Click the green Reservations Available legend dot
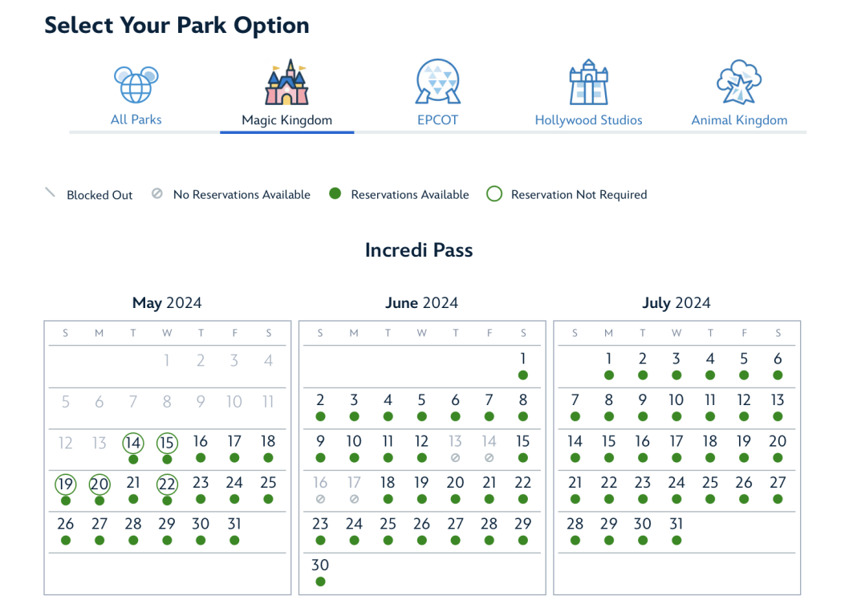Image resolution: width=857 pixels, height=616 pixels. coord(335,194)
